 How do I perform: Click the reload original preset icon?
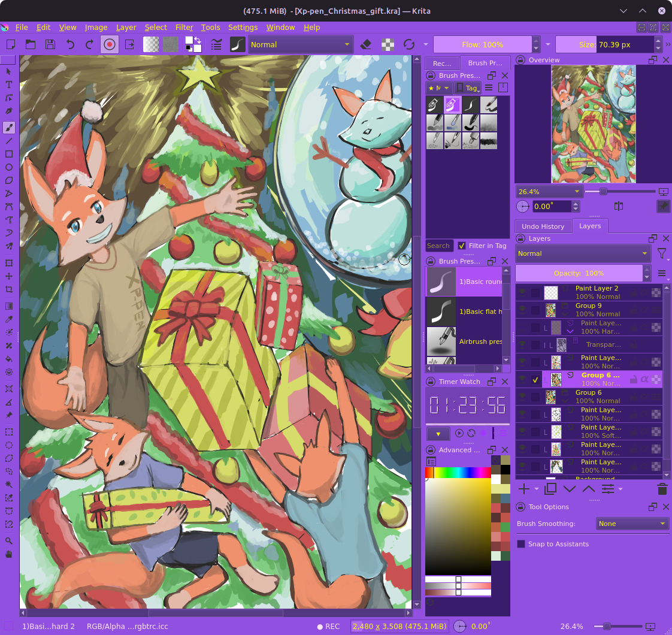(409, 44)
